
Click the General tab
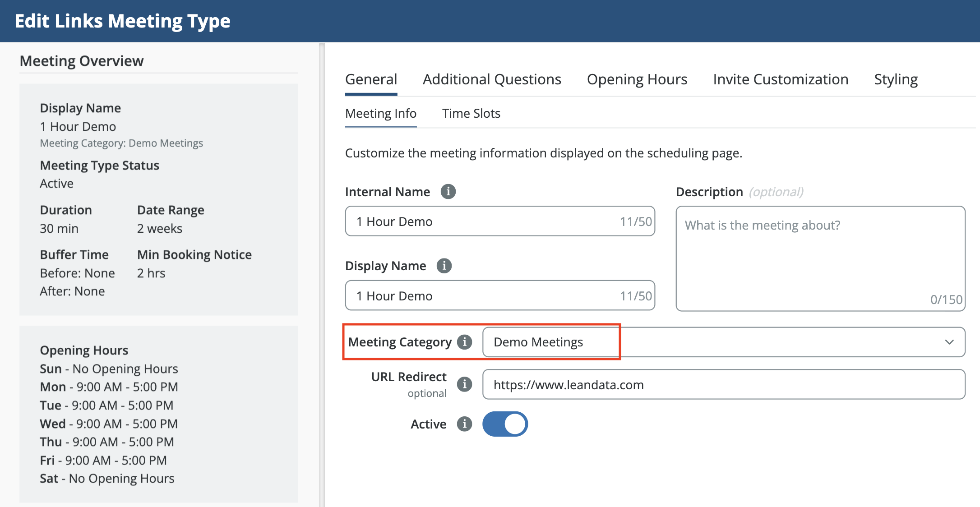point(371,79)
